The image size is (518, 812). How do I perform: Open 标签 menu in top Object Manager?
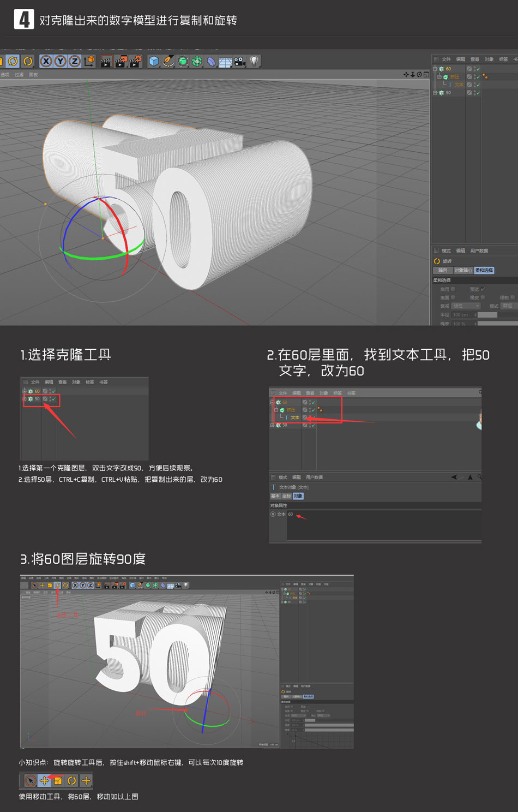point(503,59)
